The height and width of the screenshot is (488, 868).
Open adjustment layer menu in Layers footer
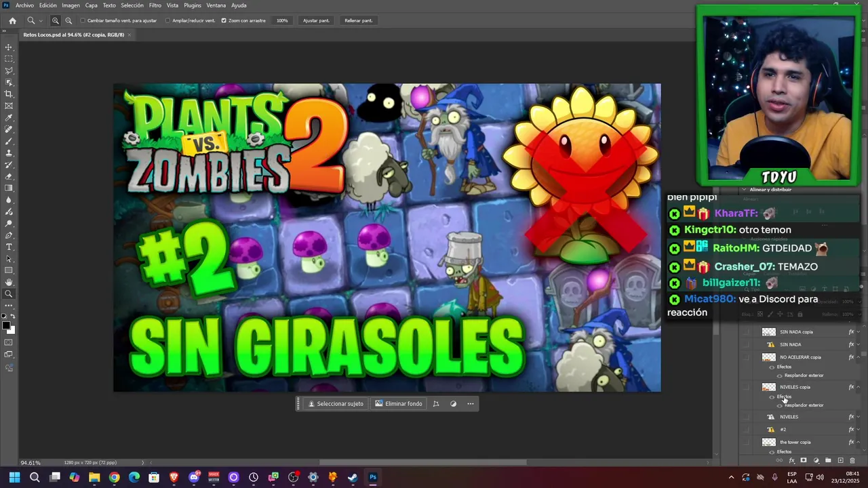(816, 461)
